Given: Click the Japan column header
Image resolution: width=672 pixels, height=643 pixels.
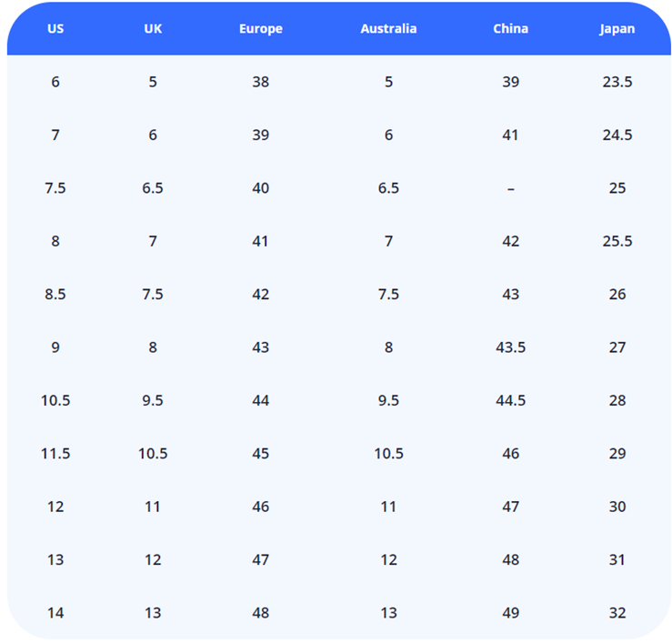Looking at the screenshot, I should pos(617,28).
